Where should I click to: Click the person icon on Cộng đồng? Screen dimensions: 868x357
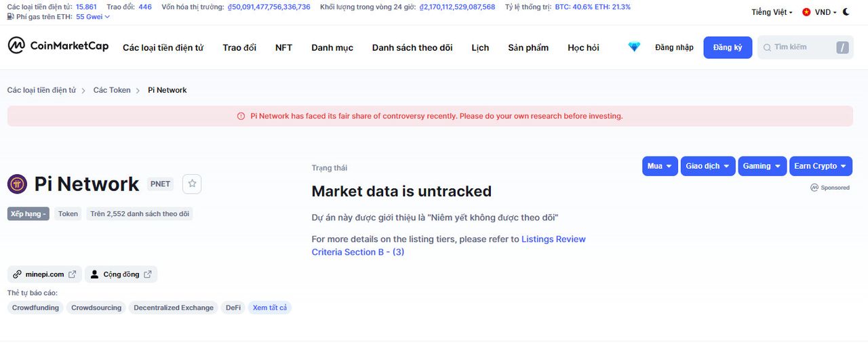(95, 274)
